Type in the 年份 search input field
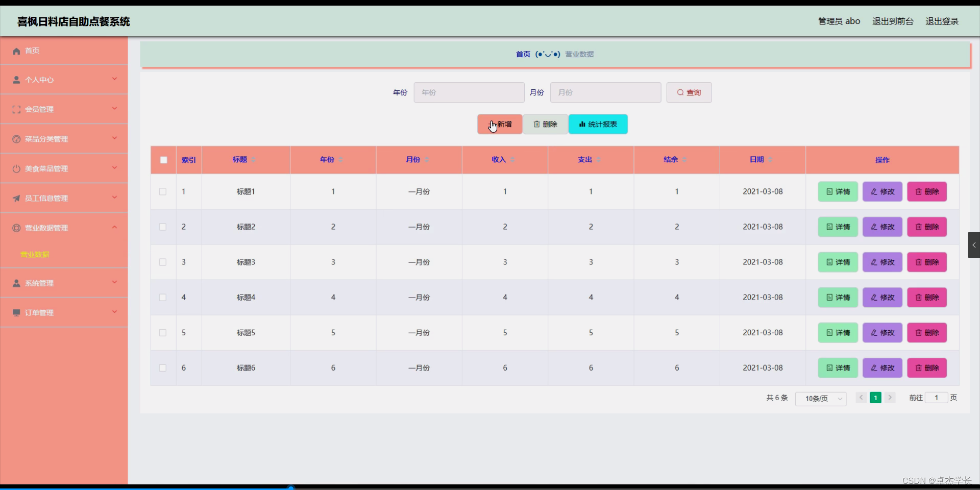 (x=469, y=92)
